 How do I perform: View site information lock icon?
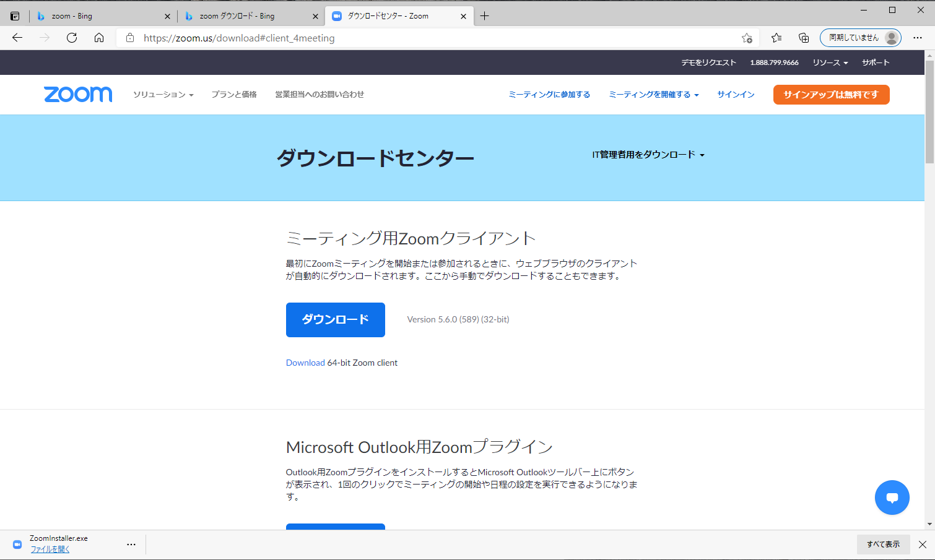click(130, 38)
